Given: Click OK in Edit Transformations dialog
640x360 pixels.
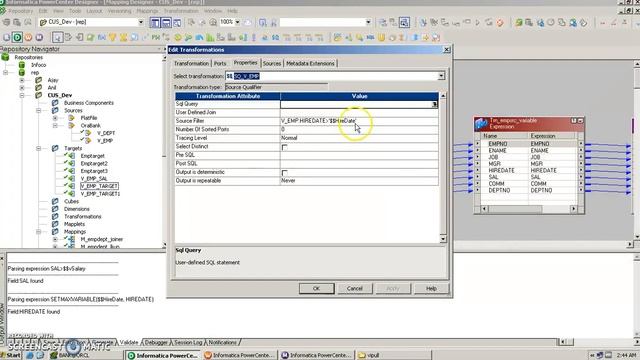Looking at the screenshot, I should coord(316,289).
